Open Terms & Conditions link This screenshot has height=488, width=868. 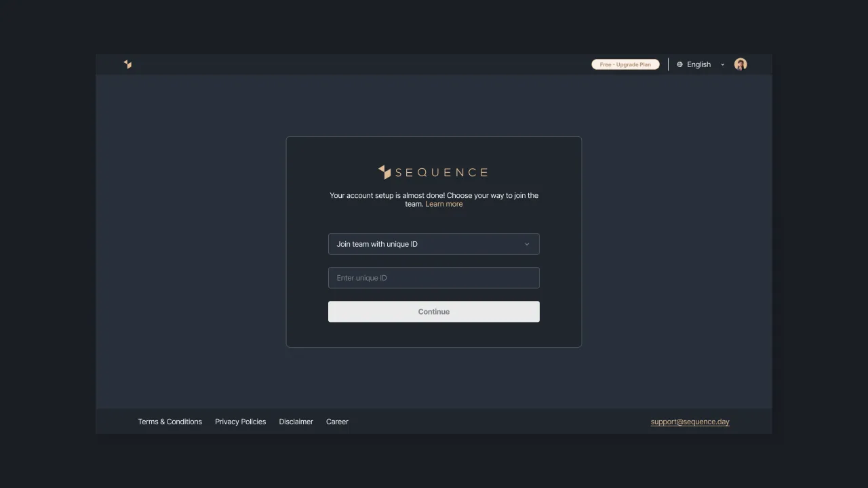(x=170, y=422)
